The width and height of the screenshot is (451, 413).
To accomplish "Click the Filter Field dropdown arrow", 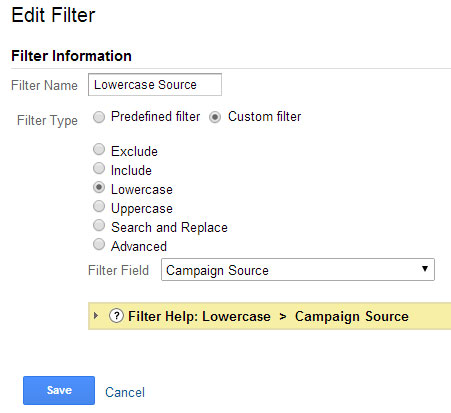I will coord(425,269).
